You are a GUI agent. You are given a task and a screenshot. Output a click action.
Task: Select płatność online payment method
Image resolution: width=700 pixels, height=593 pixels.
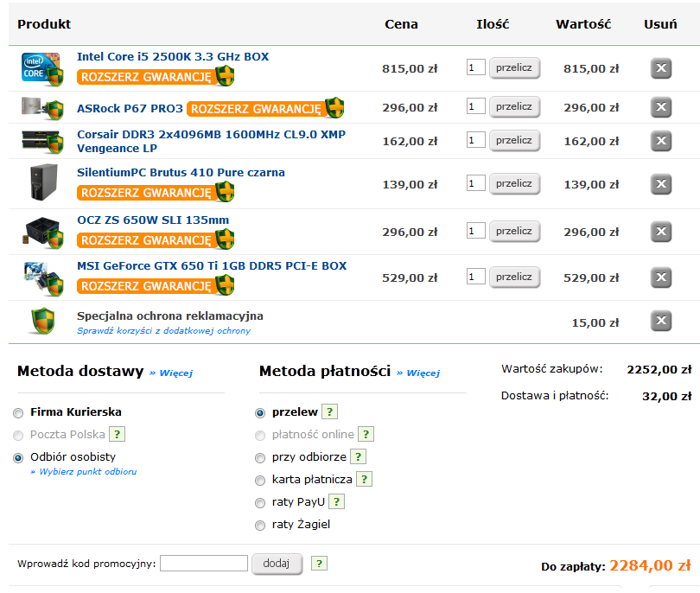[260, 436]
